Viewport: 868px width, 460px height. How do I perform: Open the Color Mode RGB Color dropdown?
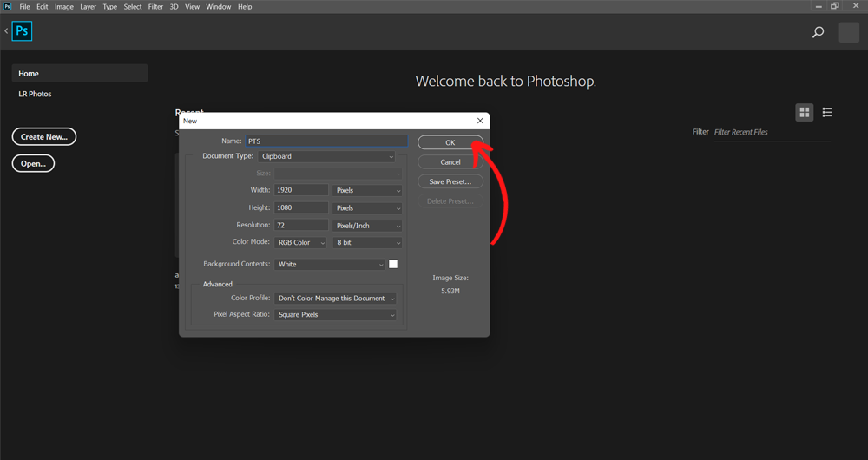[301, 242]
